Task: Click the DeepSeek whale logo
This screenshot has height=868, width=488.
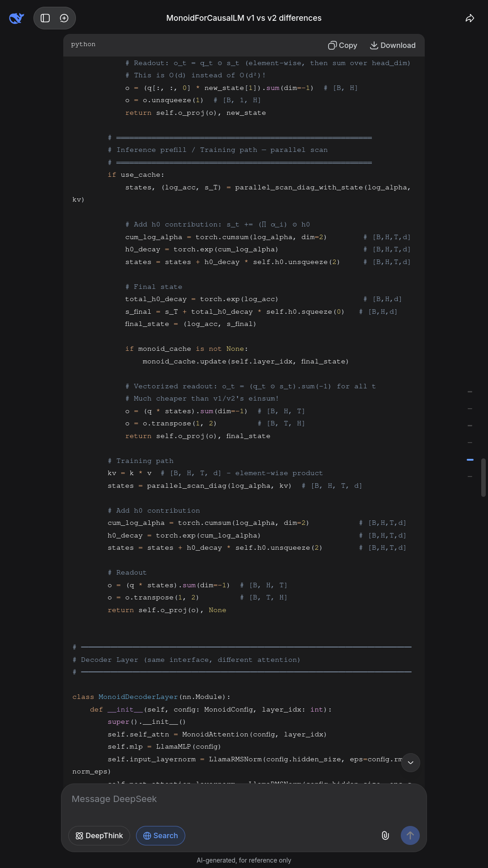Action: [x=16, y=18]
